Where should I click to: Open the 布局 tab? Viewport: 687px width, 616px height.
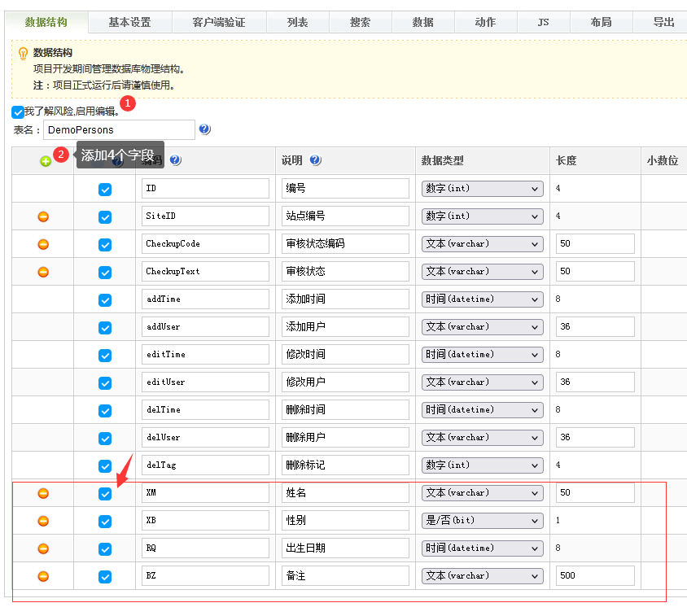(602, 22)
